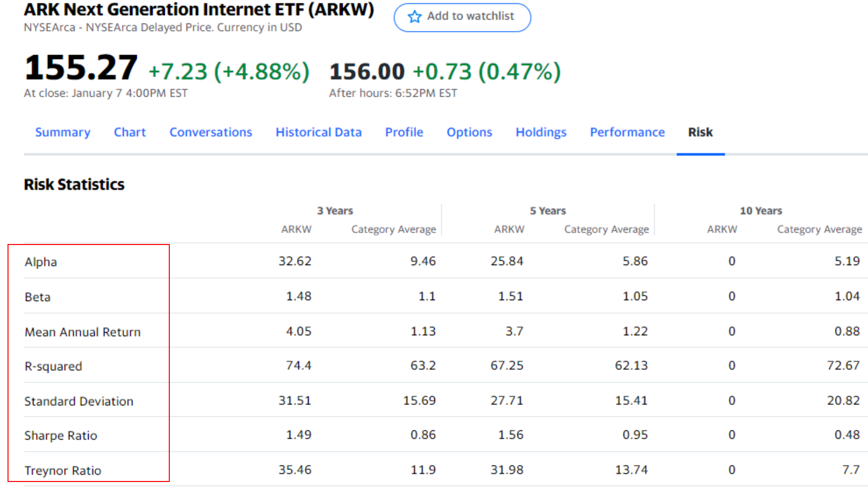Click the 5 Years column header
Screen dimensions: 868x491
(548, 211)
